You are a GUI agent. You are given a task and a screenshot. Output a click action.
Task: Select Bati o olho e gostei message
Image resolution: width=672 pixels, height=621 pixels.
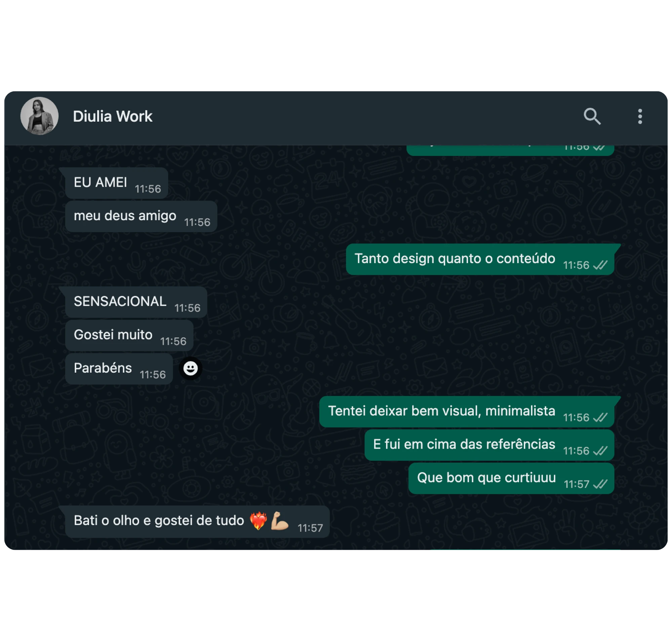click(x=197, y=522)
